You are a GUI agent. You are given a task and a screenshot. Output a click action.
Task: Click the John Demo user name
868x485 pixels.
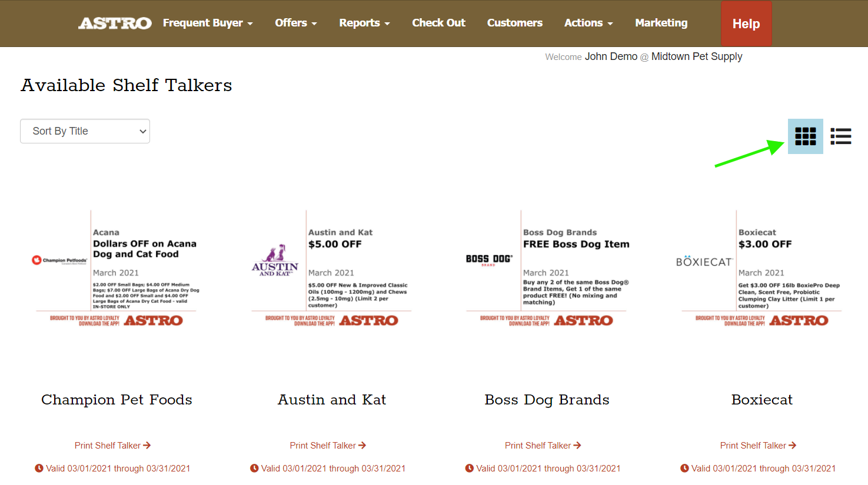tap(611, 56)
